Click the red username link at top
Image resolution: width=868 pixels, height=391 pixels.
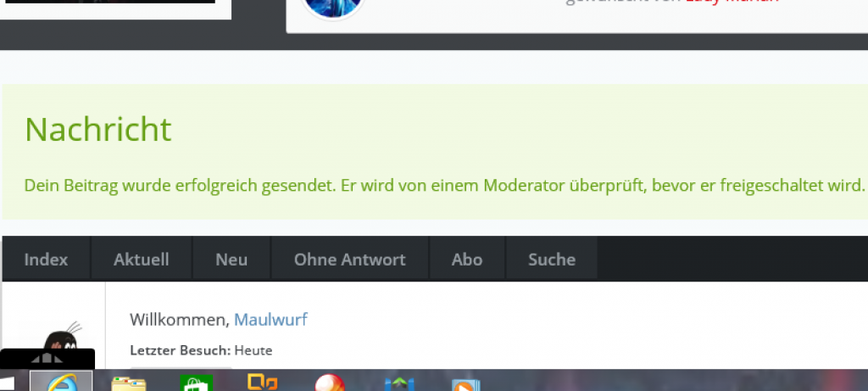732,3
